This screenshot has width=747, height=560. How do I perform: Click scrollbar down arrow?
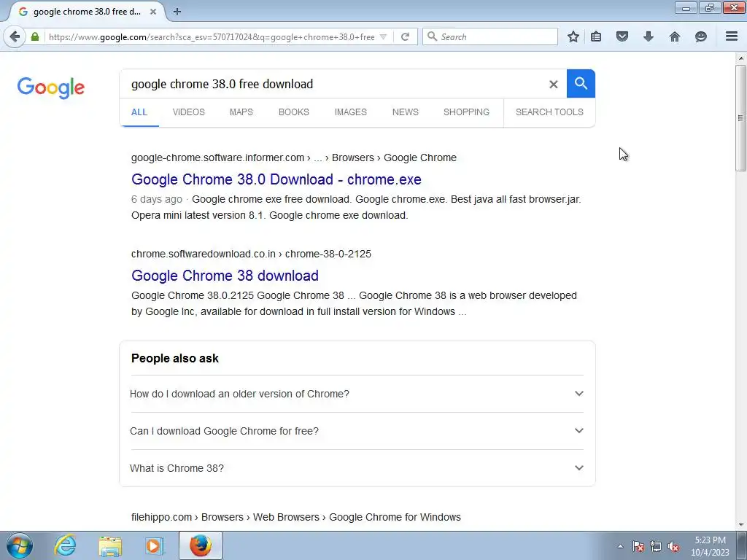click(x=740, y=525)
